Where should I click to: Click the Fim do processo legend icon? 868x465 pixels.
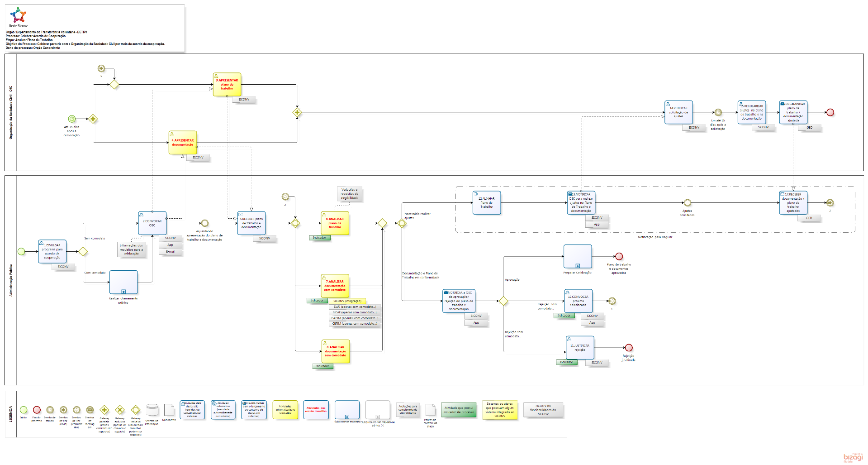coord(37,410)
